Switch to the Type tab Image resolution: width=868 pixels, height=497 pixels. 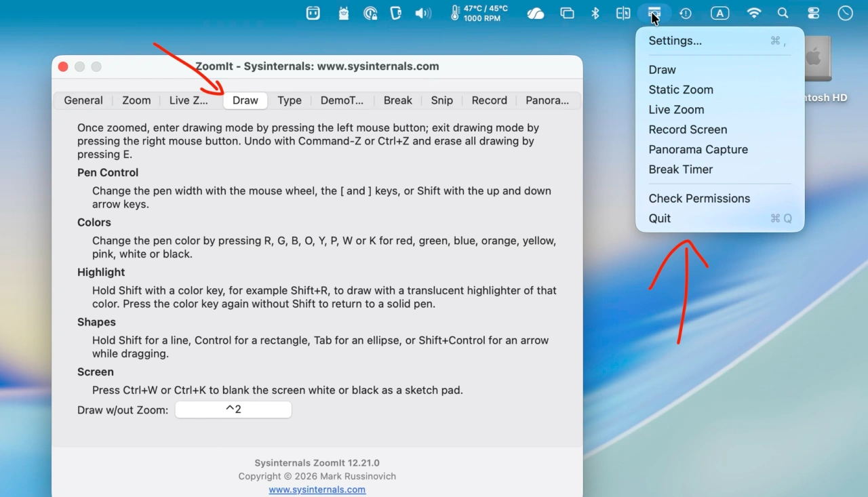[290, 100]
